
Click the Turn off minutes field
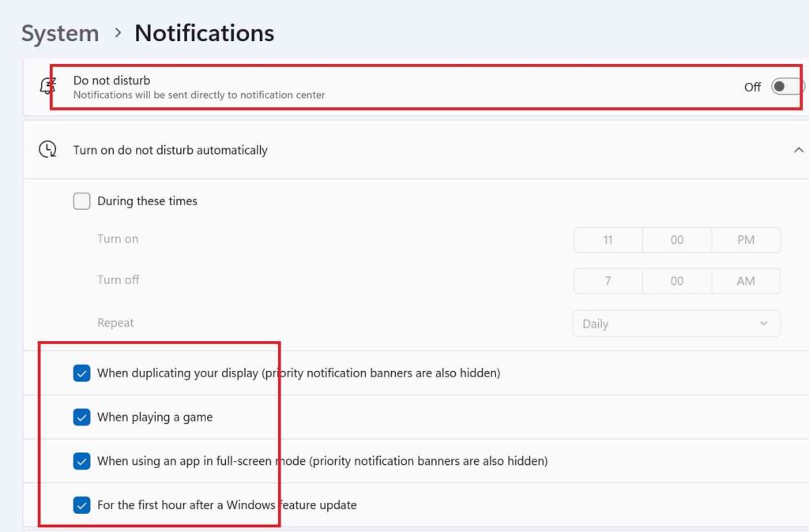tap(677, 281)
